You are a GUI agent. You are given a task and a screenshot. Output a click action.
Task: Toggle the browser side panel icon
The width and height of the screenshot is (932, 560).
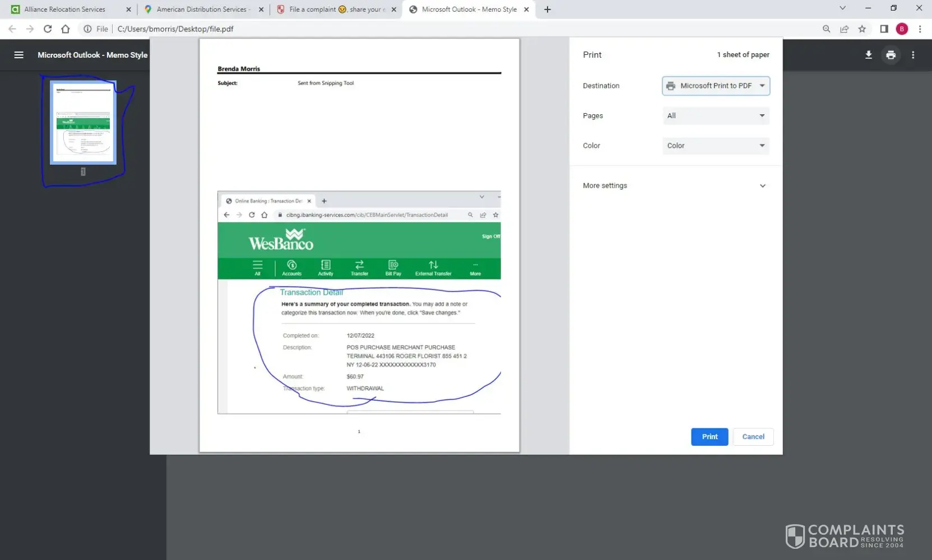point(884,29)
